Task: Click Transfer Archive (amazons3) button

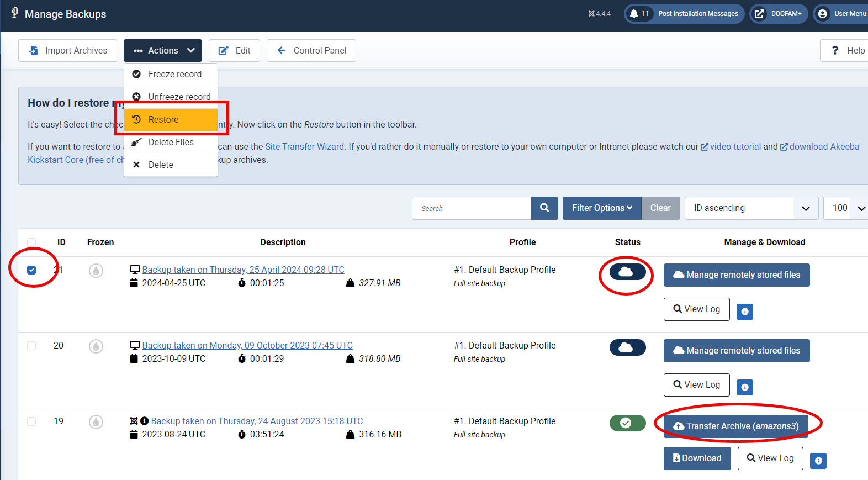Action: pyautogui.click(x=735, y=426)
